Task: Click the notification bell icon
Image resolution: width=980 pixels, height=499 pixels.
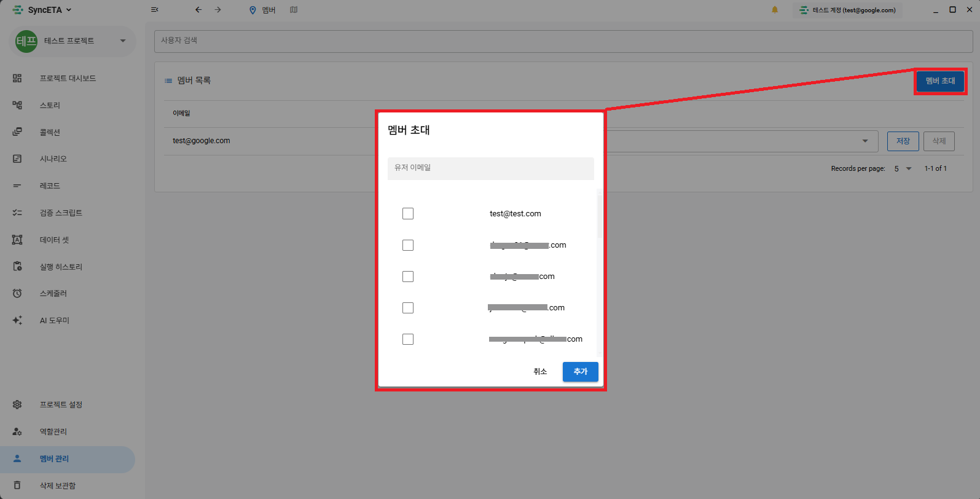Action: [x=775, y=10]
